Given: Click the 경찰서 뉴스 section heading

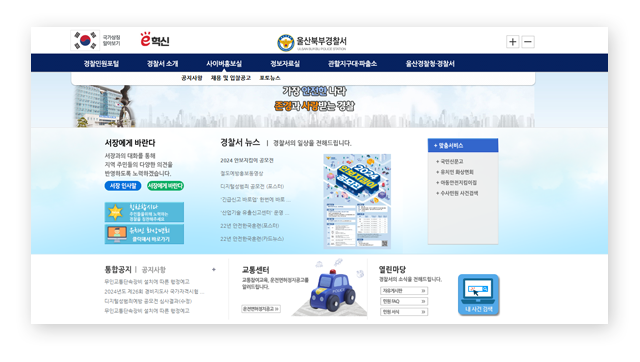Looking at the screenshot, I should [x=240, y=142].
